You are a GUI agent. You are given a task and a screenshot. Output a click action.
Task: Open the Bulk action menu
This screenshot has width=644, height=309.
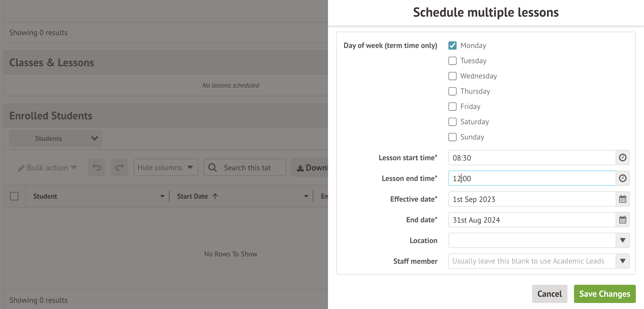click(x=48, y=168)
